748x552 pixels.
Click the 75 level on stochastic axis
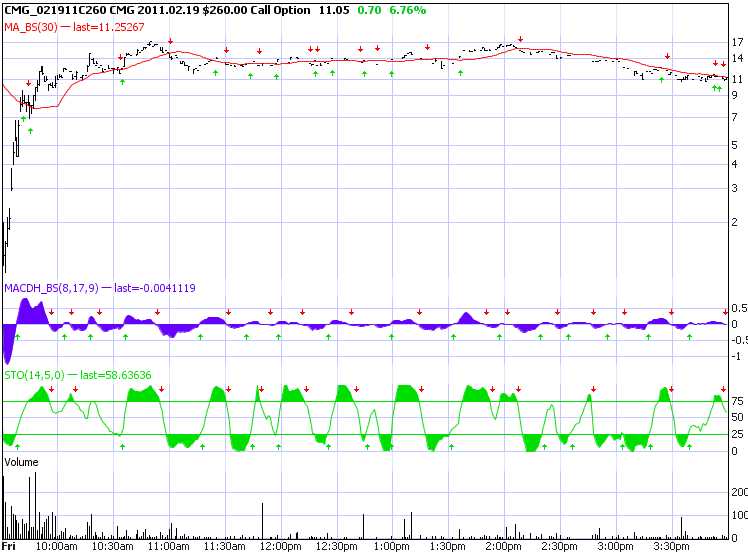click(737, 401)
